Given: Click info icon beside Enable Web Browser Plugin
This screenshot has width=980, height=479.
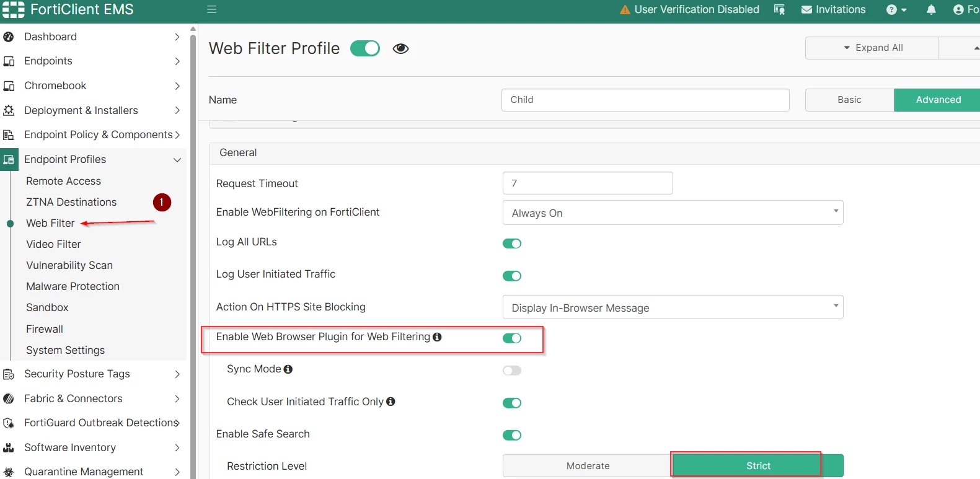Looking at the screenshot, I should (x=437, y=336).
